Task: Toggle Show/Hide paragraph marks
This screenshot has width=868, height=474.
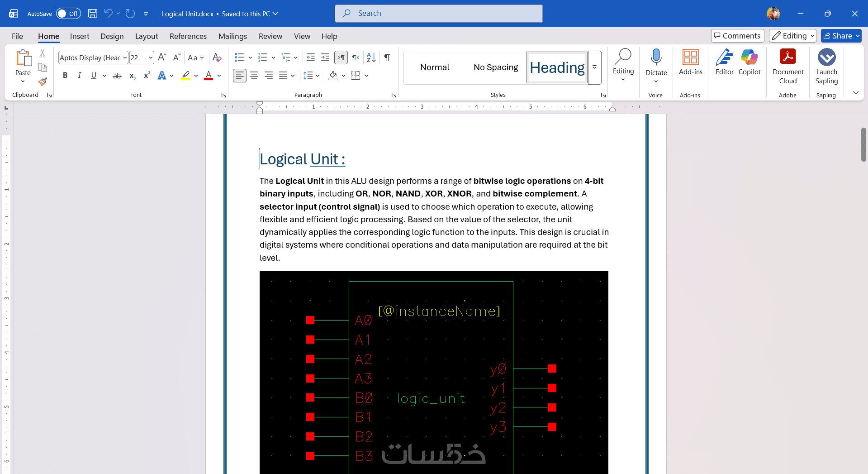Action: coord(387,57)
